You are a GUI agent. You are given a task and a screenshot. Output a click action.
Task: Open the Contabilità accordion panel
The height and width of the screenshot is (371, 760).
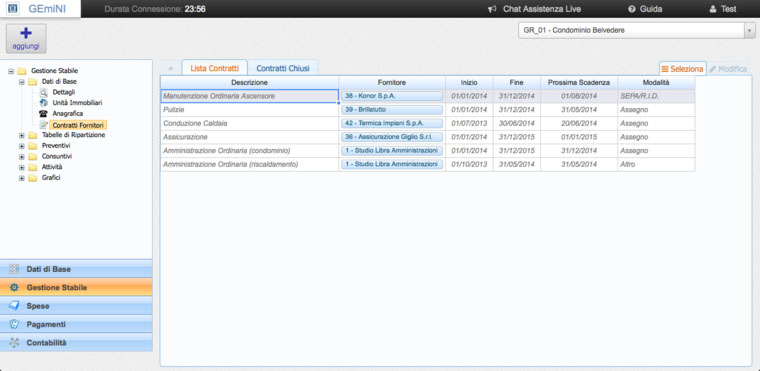(x=76, y=343)
